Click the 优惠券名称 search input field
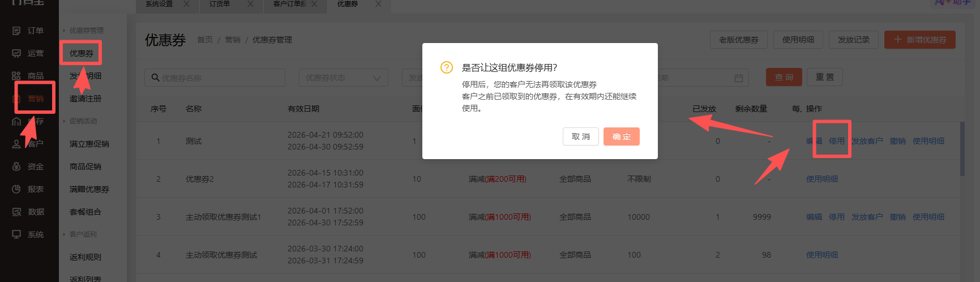This screenshot has width=980, height=282. [x=215, y=78]
